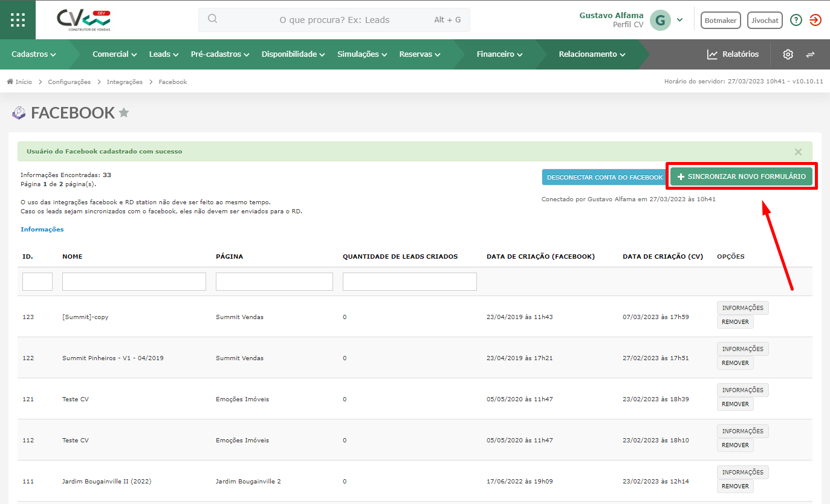Open the Informações link
Image resolution: width=830 pixels, height=504 pixels.
coord(42,230)
